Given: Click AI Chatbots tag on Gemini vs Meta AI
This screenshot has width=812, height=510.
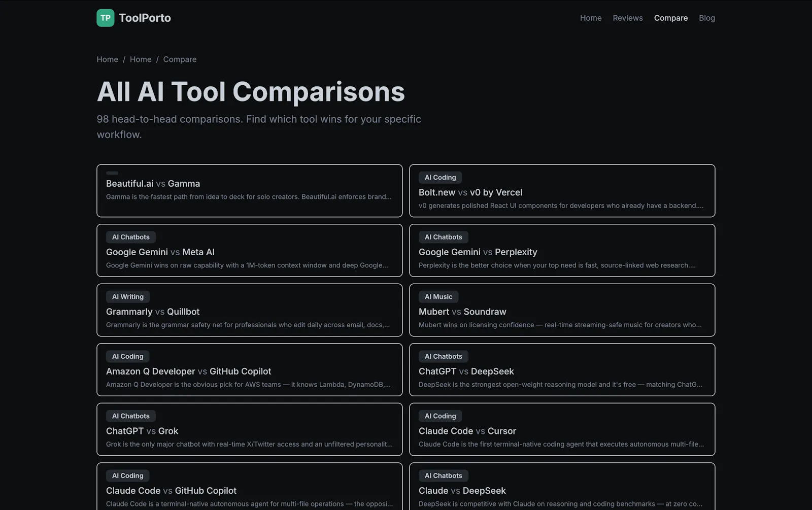Looking at the screenshot, I should tap(131, 237).
